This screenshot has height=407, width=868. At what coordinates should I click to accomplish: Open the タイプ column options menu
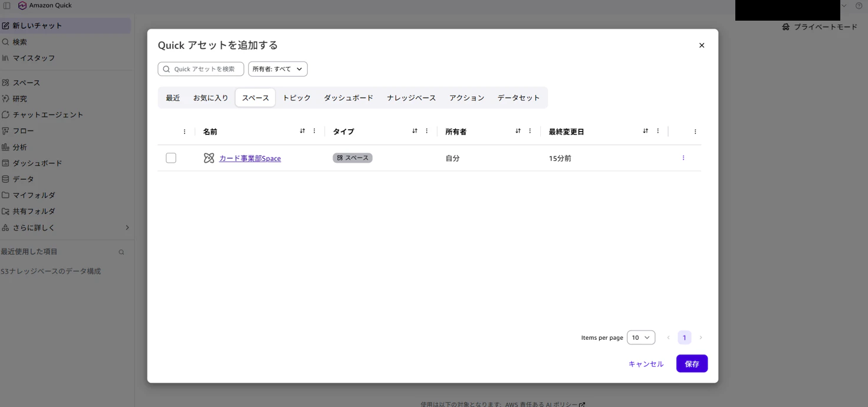427,131
